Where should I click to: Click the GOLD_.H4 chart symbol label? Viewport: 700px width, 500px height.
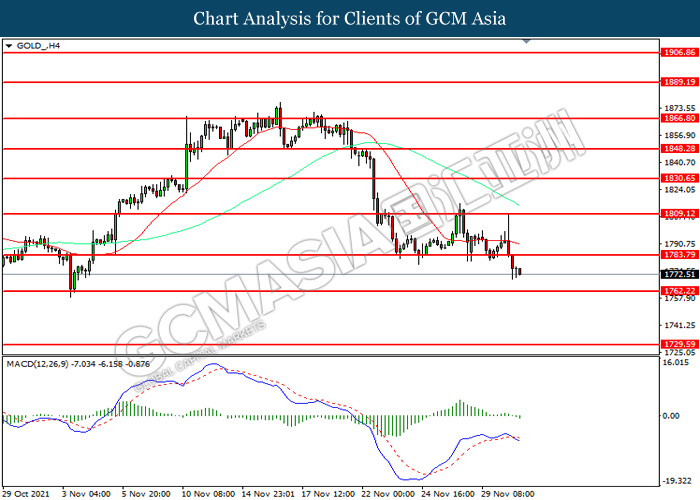[x=38, y=46]
